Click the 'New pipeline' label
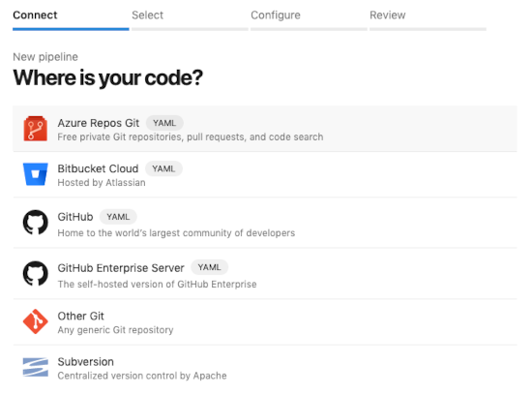 coord(45,57)
